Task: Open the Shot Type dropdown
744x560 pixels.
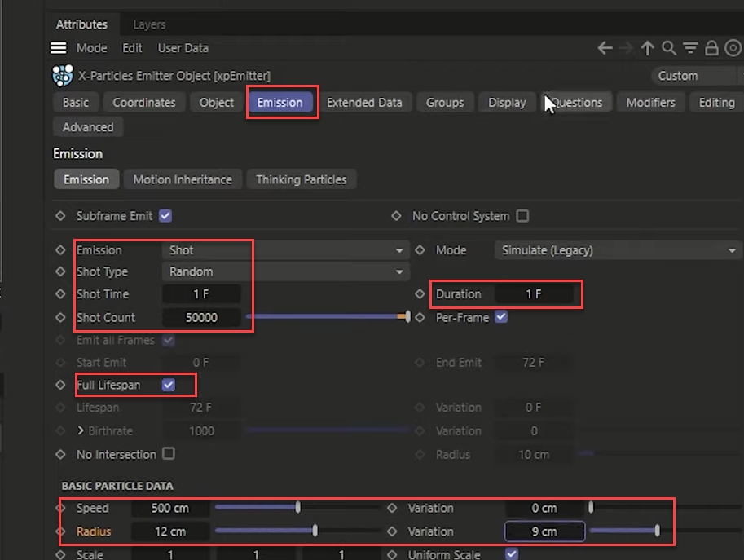Action: (x=285, y=271)
